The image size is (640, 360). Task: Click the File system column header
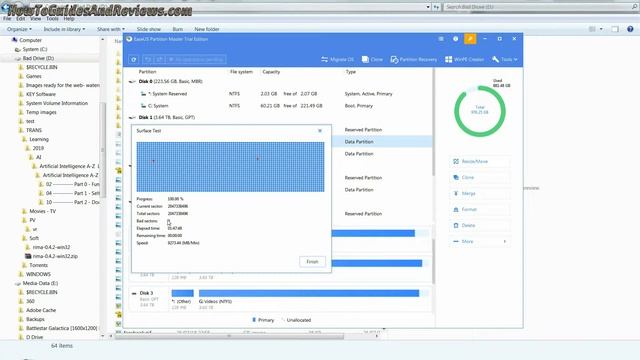click(x=241, y=72)
